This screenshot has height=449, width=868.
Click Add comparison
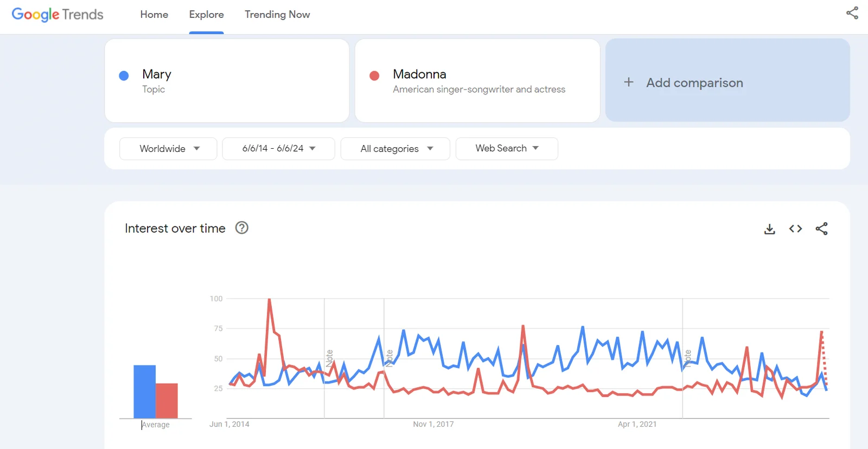point(727,80)
